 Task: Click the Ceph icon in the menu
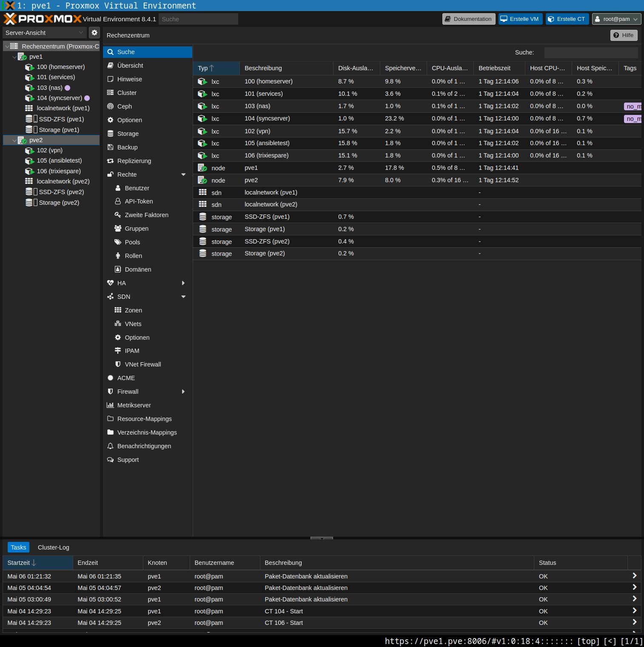click(x=110, y=106)
